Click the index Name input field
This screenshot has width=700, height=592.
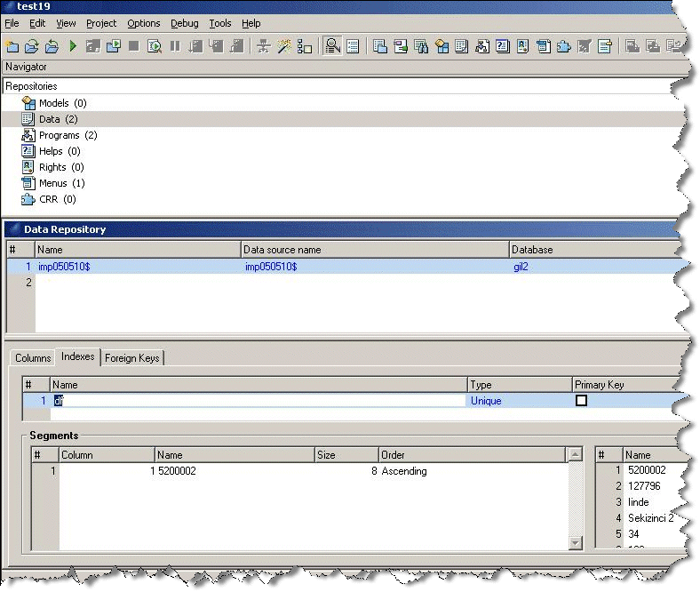click(258, 401)
